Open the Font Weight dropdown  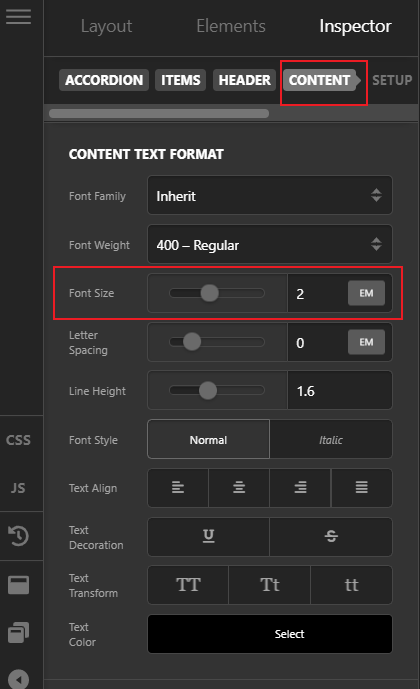pos(270,244)
